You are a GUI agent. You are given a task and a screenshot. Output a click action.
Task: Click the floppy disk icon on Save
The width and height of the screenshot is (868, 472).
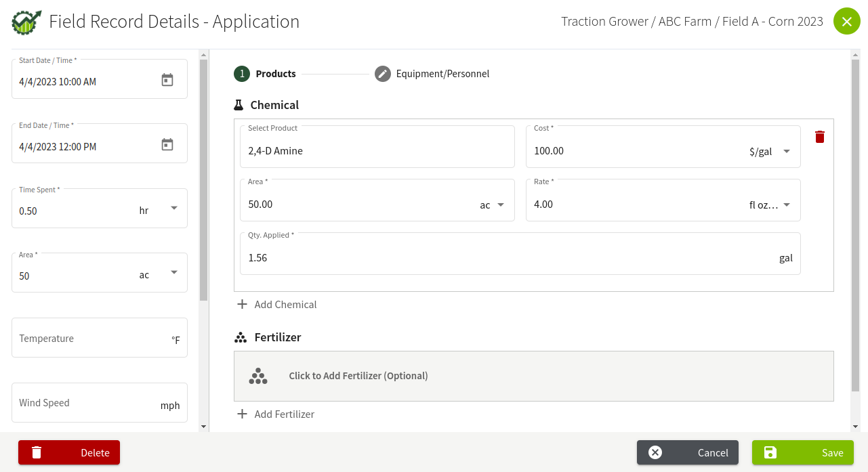point(770,452)
